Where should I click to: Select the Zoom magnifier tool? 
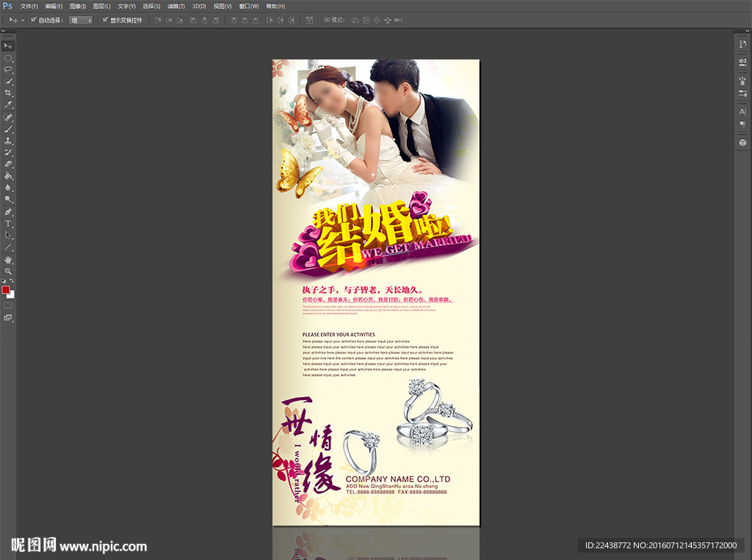coord(9,271)
